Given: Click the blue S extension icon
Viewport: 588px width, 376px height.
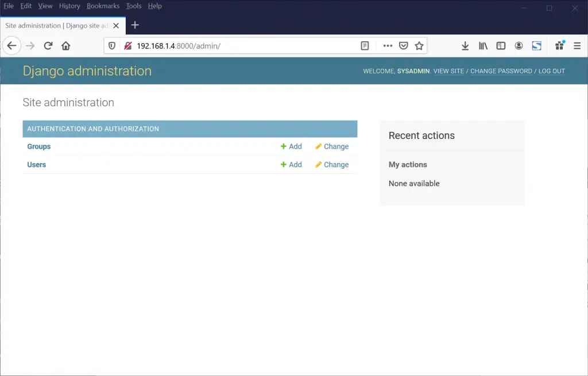Looking at the screenshot, I should [x=536, y=45].
